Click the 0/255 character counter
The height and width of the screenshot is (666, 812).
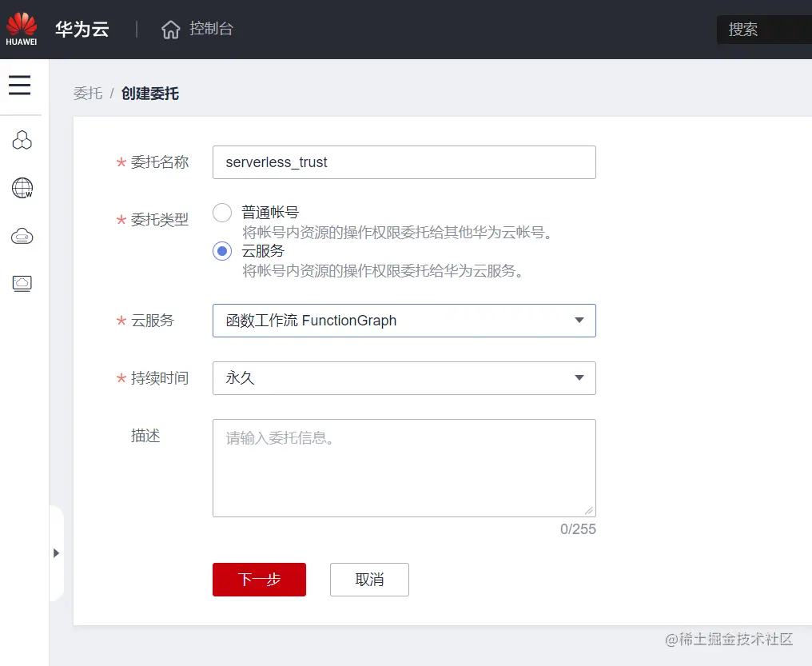pos(578,529)
